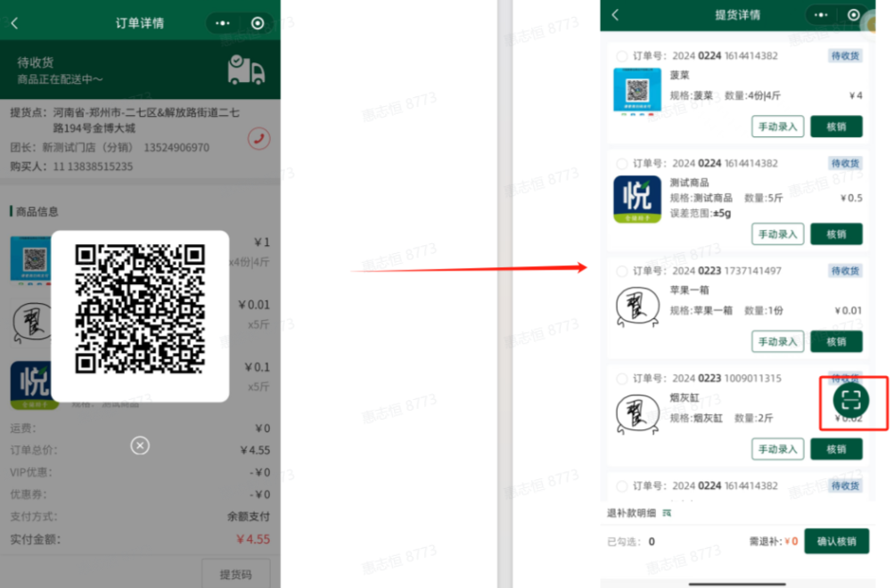
Task: Tap the 订单总价 amount ¥4.55
Action: point(256,450)
